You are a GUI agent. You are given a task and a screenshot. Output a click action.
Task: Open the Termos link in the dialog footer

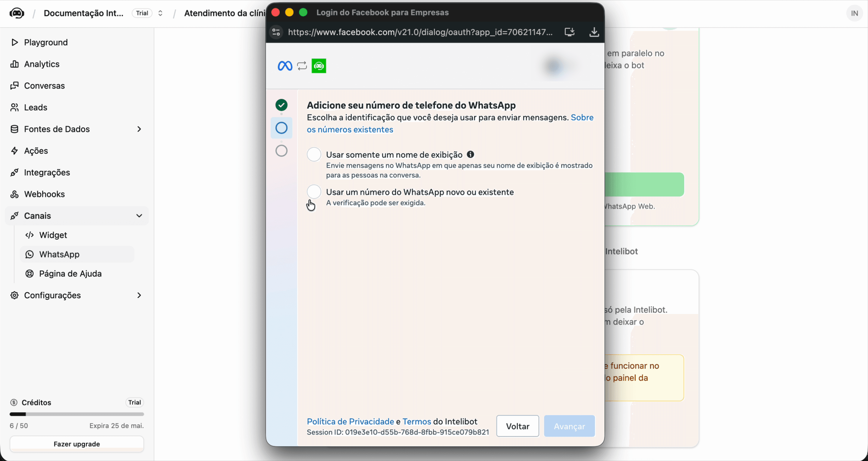click(x=417, y=422)
